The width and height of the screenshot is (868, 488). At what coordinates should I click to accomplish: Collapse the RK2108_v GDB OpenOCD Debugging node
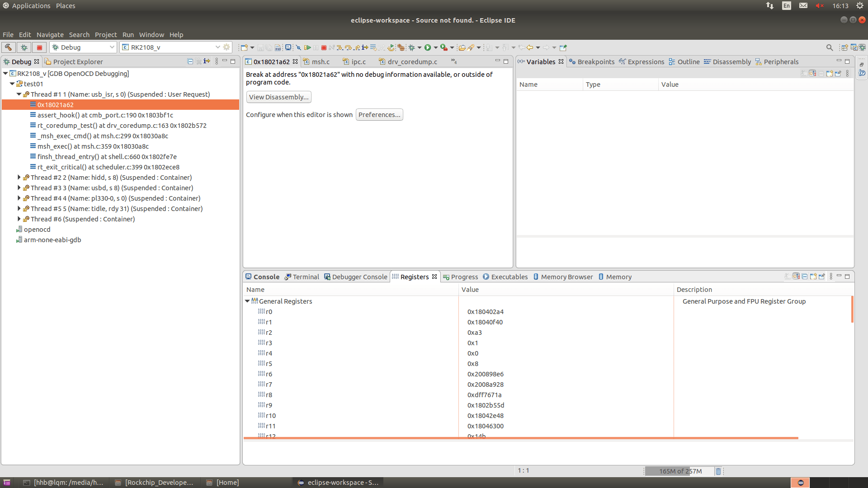(x=5, y=74)
